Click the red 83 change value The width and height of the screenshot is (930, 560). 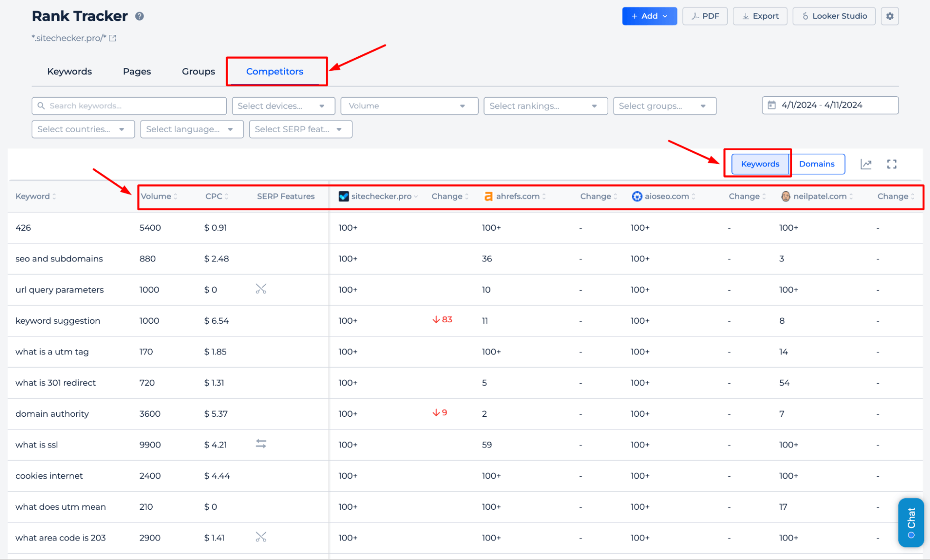(442, 320)
